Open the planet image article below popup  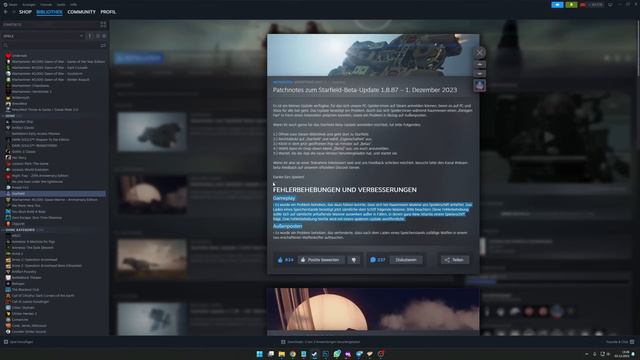[373, 309]
